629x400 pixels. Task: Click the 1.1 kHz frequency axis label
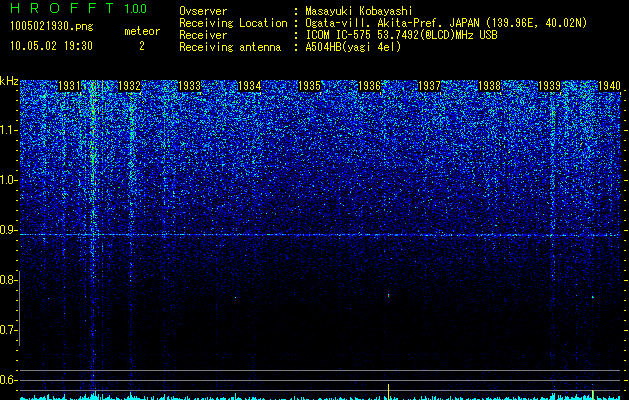tap(8, 130)
